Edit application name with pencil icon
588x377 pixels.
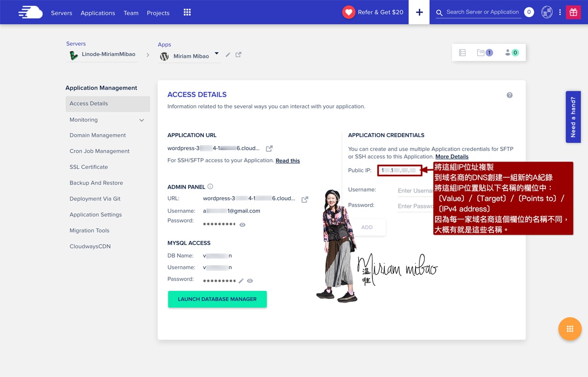coord(228,55)
